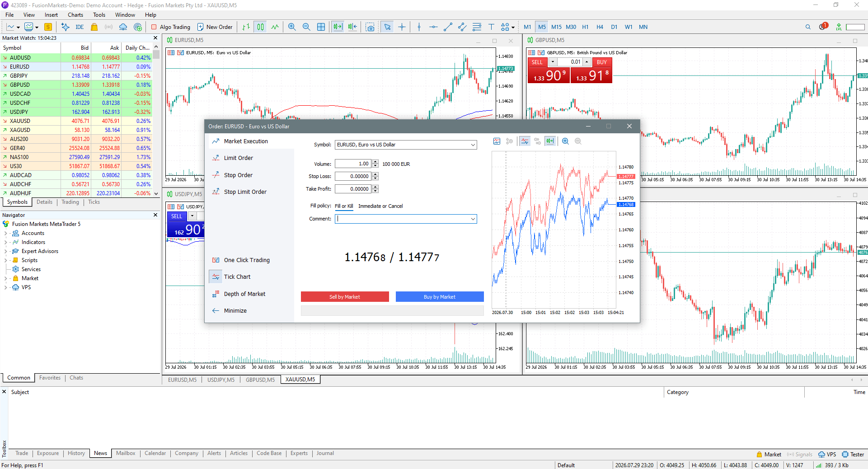Open the Market shopping bag icon in the toolbar
Image resolution: width=868 pixels, height=469 pixels.
pos(94,27)
